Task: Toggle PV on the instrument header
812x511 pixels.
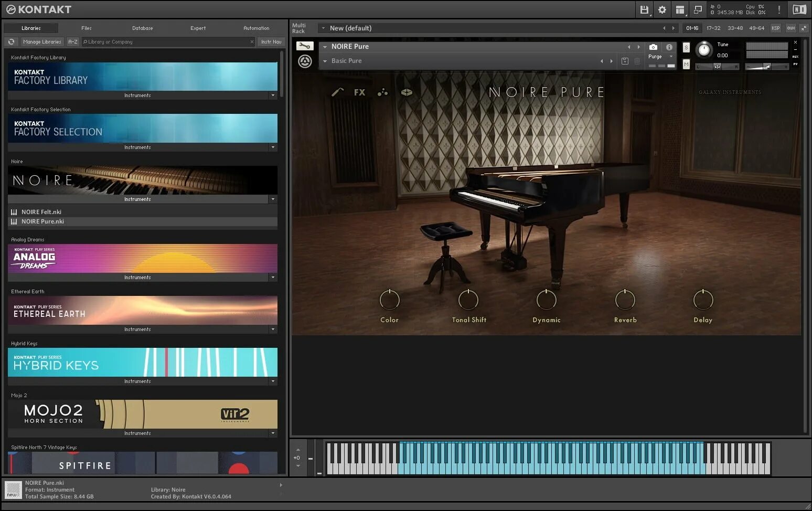Action: [x=795, y=64]
